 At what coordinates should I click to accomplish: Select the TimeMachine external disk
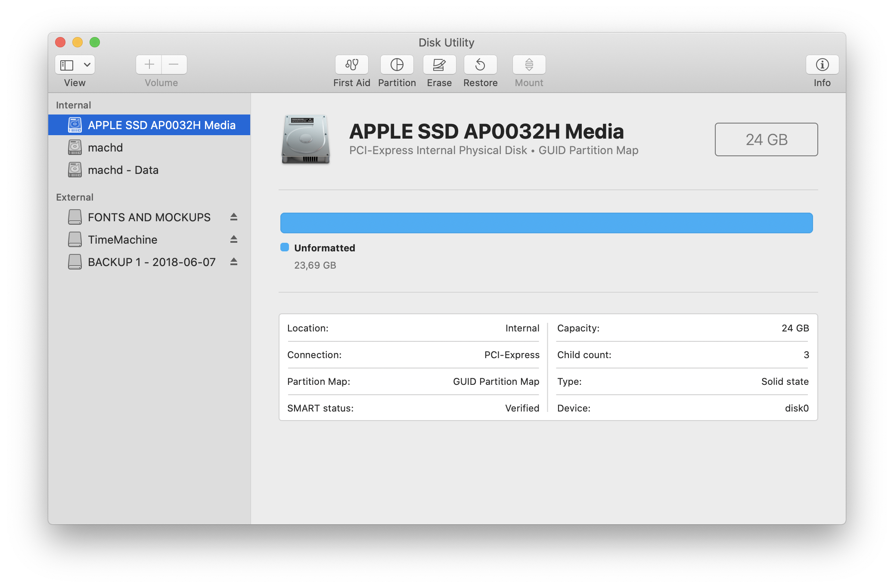click(122, 240)
